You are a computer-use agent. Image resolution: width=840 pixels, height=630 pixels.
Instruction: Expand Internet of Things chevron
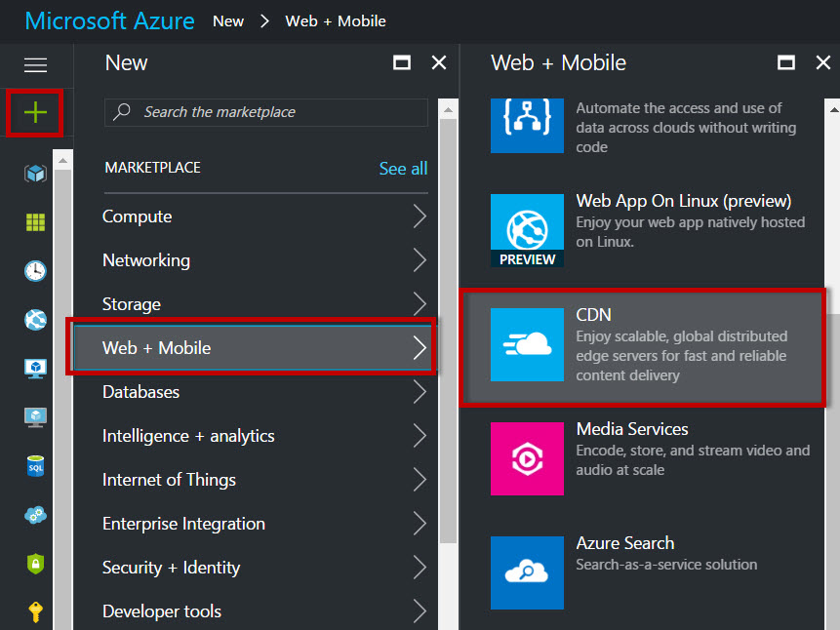pyautogui.click(x=420, y=480)
